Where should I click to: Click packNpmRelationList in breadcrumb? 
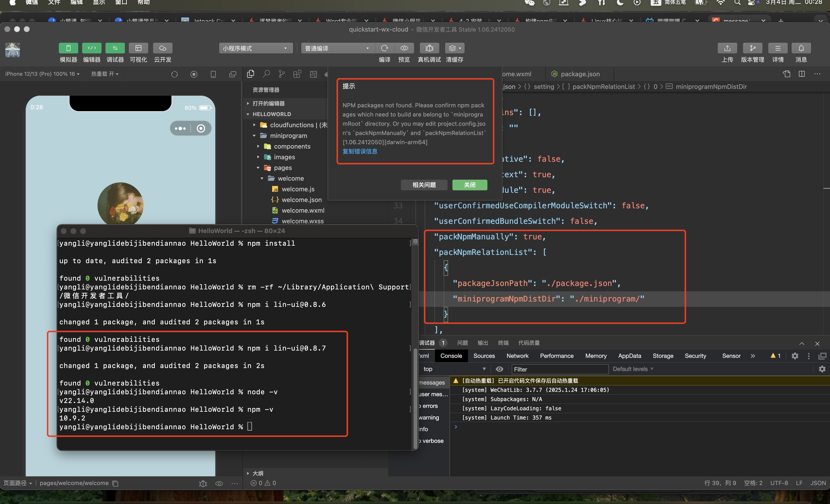(x=604, y=86)
